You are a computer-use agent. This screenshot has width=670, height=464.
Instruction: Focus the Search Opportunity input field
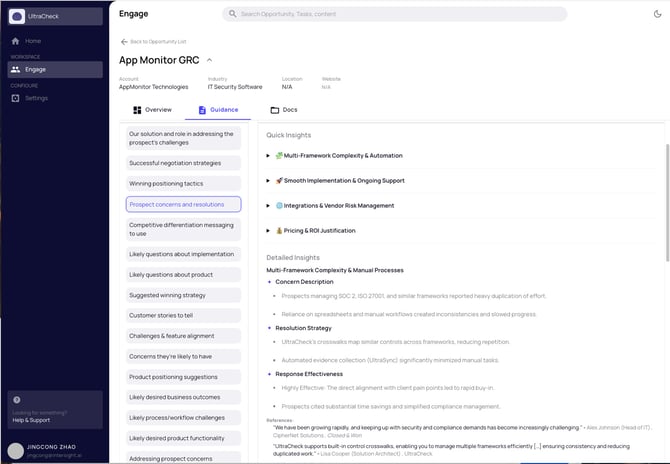(x=394, y=14)
